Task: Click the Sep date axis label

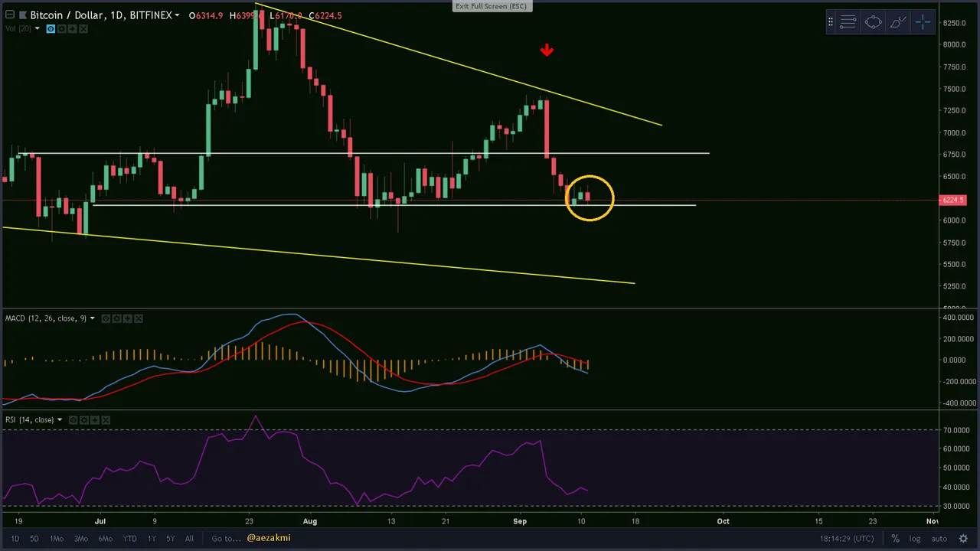Action: [520, 521]
